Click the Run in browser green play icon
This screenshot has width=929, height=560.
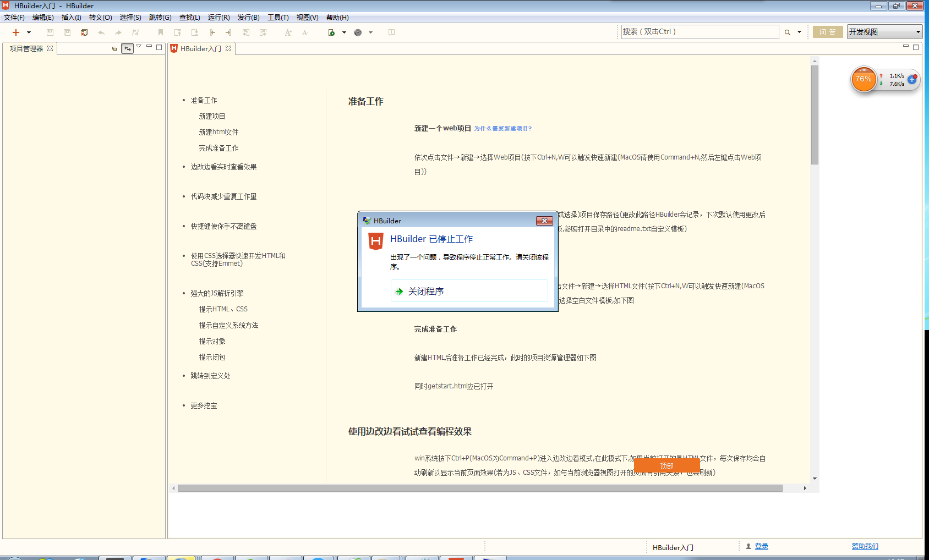click(x=331, y=32)
